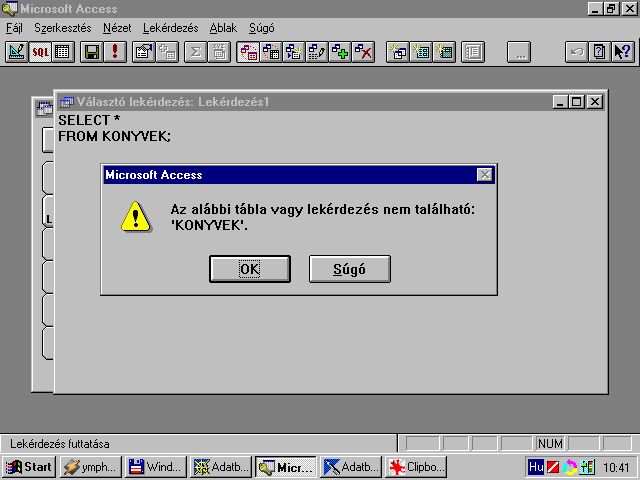Toggle the Totals sigma icon
The width and height of the screenshot is (640, 480).
tap(196, 52)
